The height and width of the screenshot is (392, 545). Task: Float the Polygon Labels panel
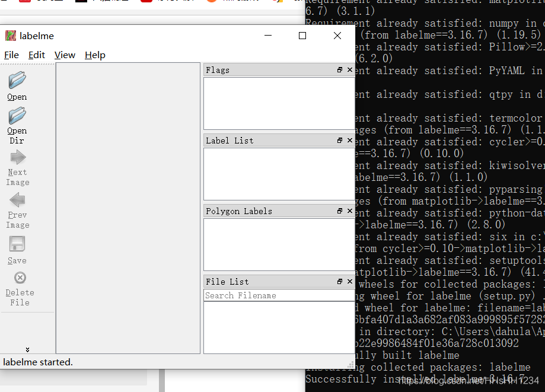[x=340, y=211]
